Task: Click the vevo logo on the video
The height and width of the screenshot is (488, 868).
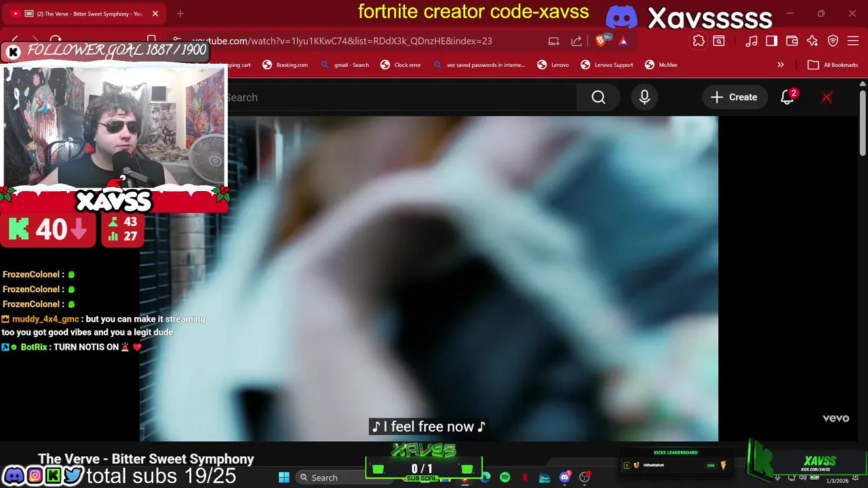Action: (835, 418)
